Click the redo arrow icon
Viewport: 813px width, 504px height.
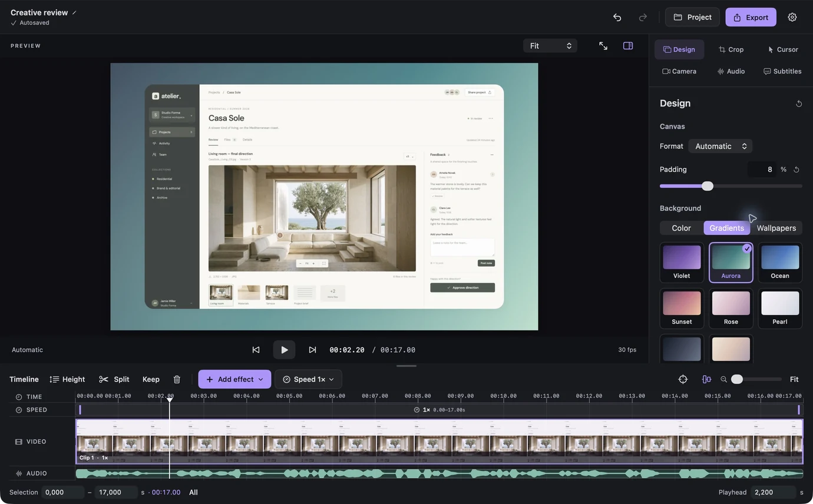click(643, 17)
